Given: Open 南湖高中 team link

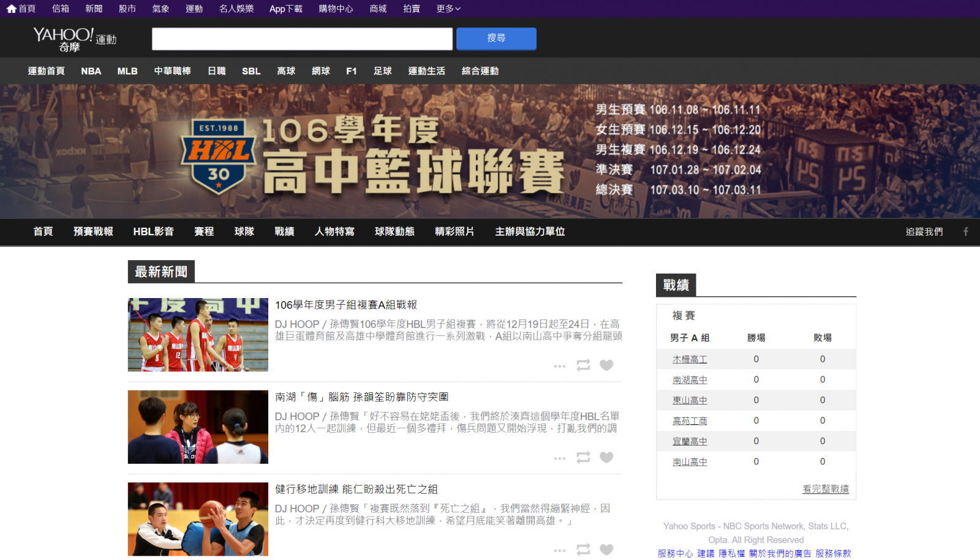Looking at the screenshot, I should click(x=690, y=380).
